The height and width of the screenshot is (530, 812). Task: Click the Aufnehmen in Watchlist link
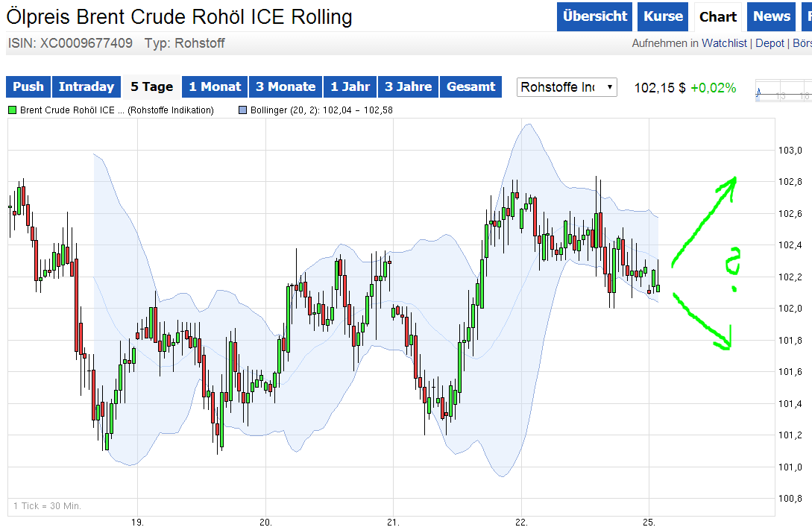689,43
